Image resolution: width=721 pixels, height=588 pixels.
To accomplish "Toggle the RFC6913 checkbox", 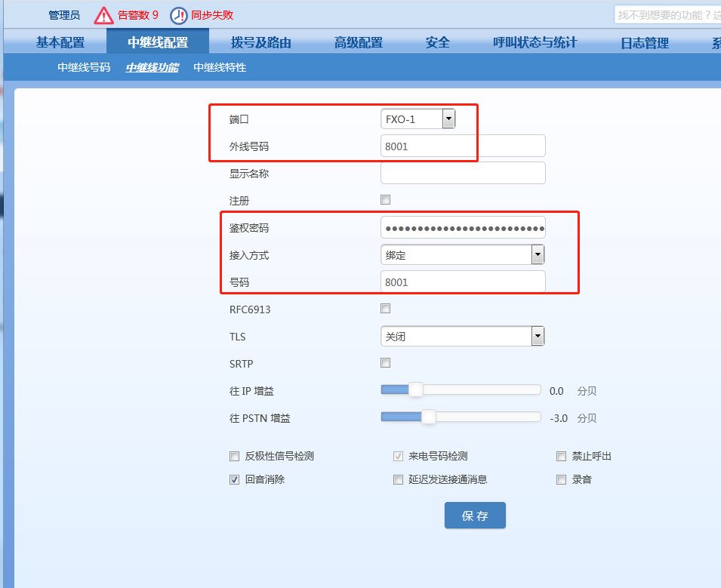I will pyautogui.click(x=385, y=308).
